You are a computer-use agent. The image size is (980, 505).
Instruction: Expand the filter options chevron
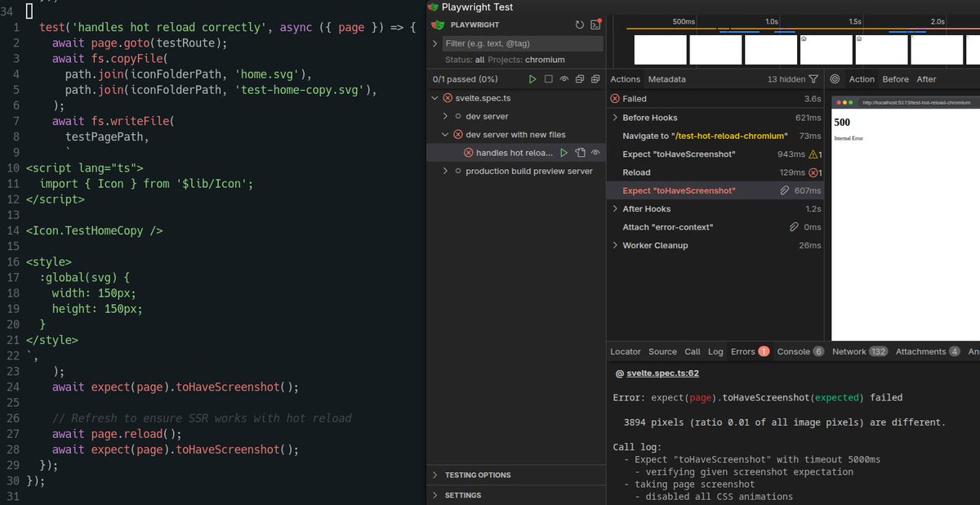[x=437, y=43]
